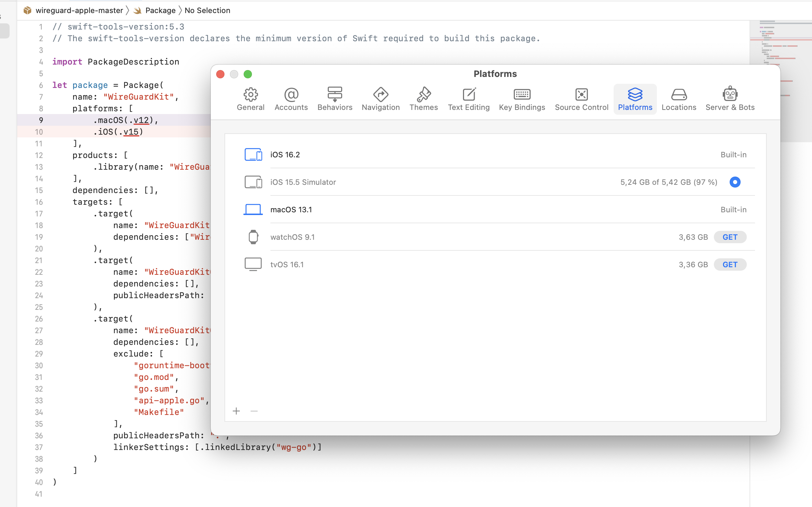Open the Key Bindings tab

(x=522, y=99)
